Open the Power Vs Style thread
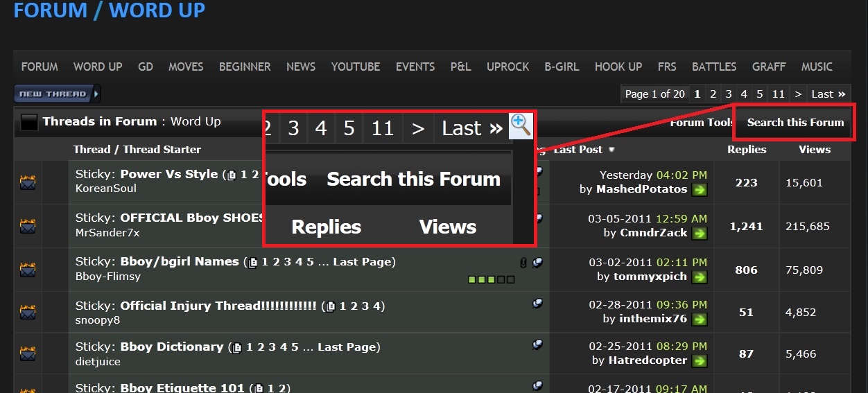Image resolution: width=868 pixels, height=393 pixels. (169, 174)
